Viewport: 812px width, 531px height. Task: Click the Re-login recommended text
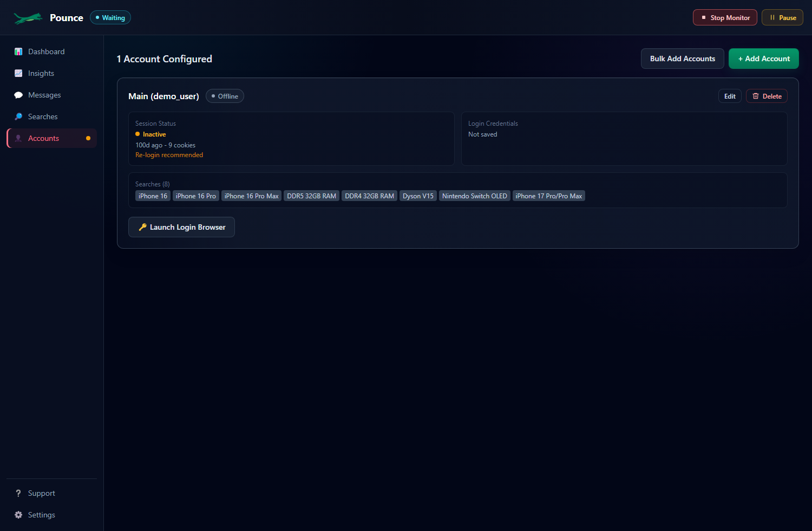pos(169,155)
